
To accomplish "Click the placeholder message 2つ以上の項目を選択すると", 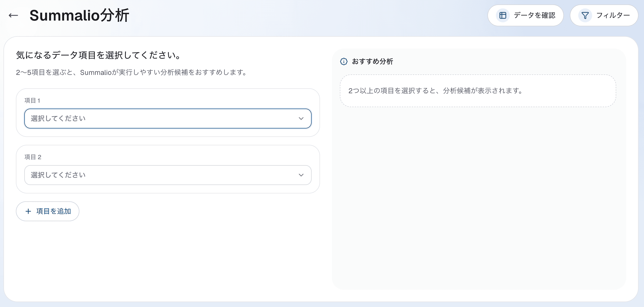I will [x=436, y=91].
